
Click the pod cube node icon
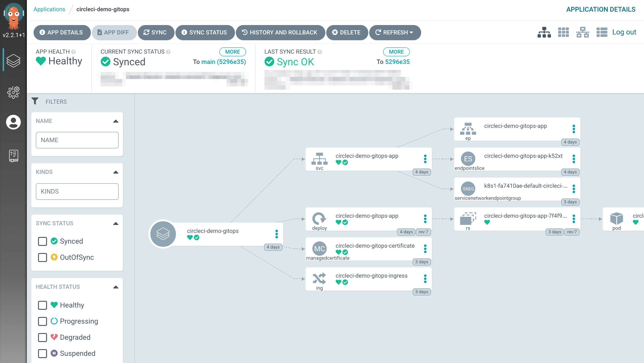coord(616,219)
